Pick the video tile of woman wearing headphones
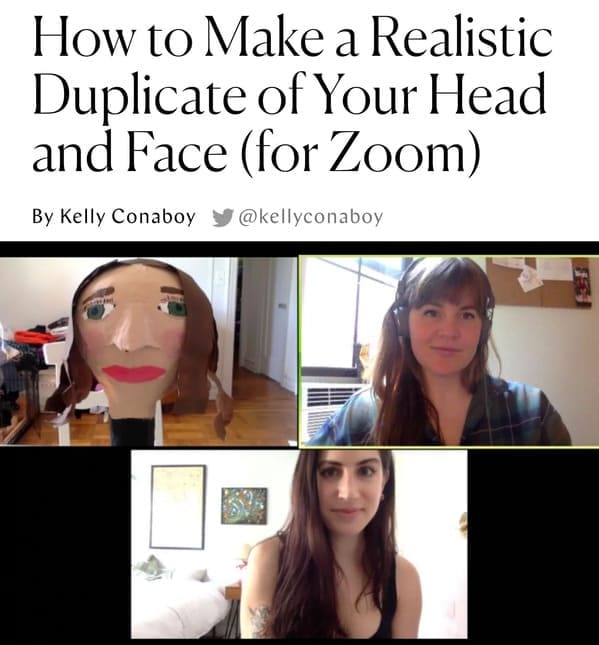 click(x=449, y=351)
